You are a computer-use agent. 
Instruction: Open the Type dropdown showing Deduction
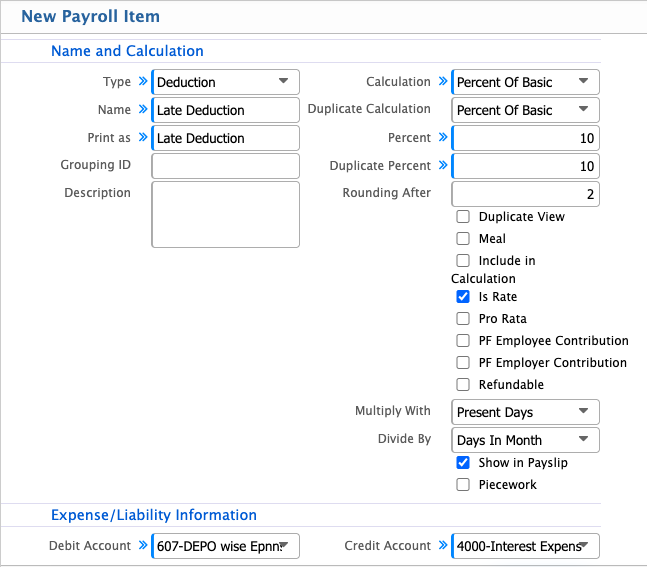click(x=225, y=82)
